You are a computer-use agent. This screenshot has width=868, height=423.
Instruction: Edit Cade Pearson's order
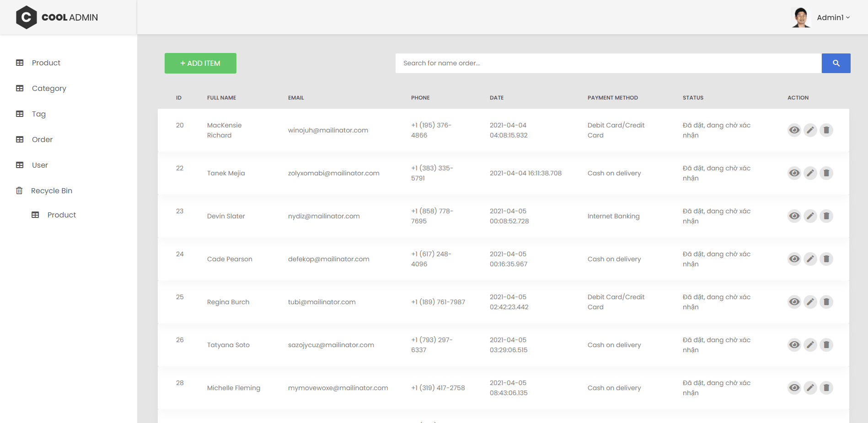point(810,259)
